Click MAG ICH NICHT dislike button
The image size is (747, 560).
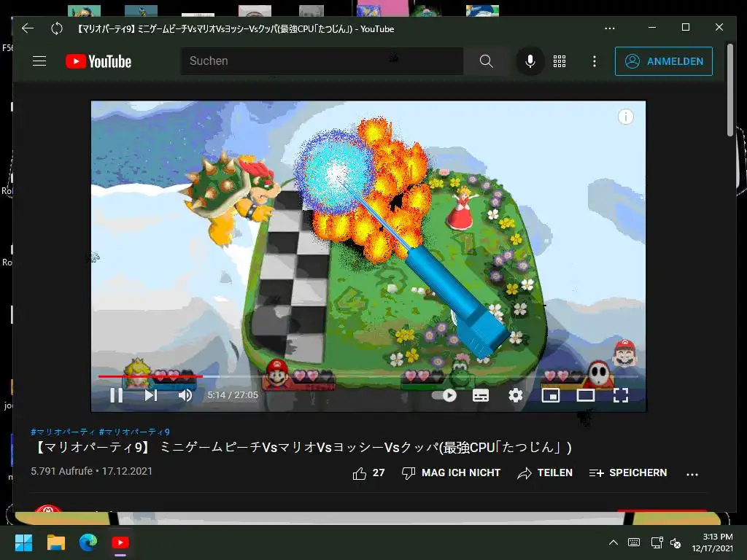[x=451, y=472]
